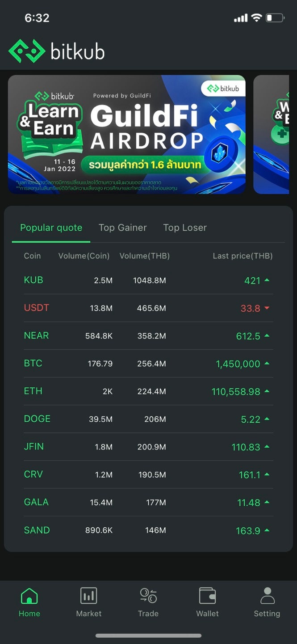Tap the Wallet icon in the navigation bar
The image size is (297, 644).
[x=207, y=596]
